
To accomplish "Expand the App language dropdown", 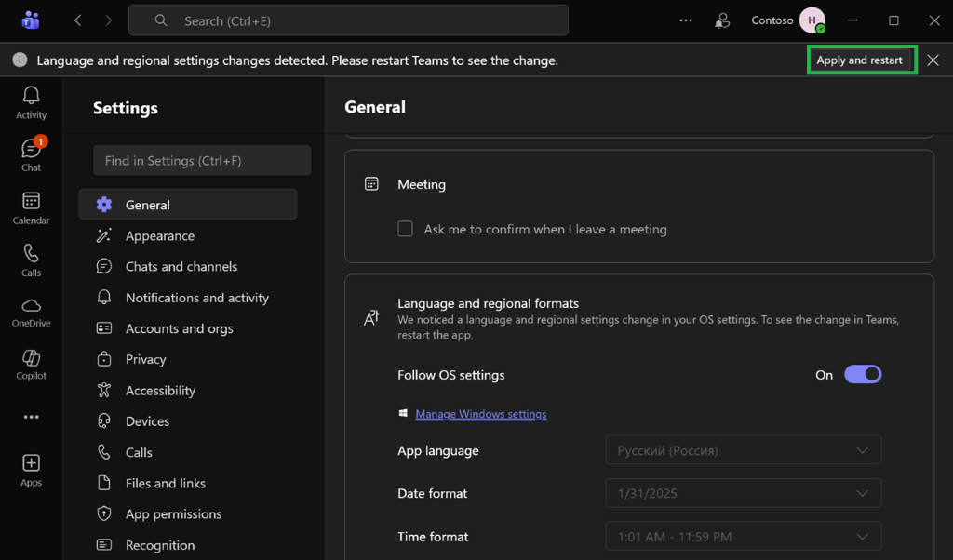I will click(x=744, y=450).
